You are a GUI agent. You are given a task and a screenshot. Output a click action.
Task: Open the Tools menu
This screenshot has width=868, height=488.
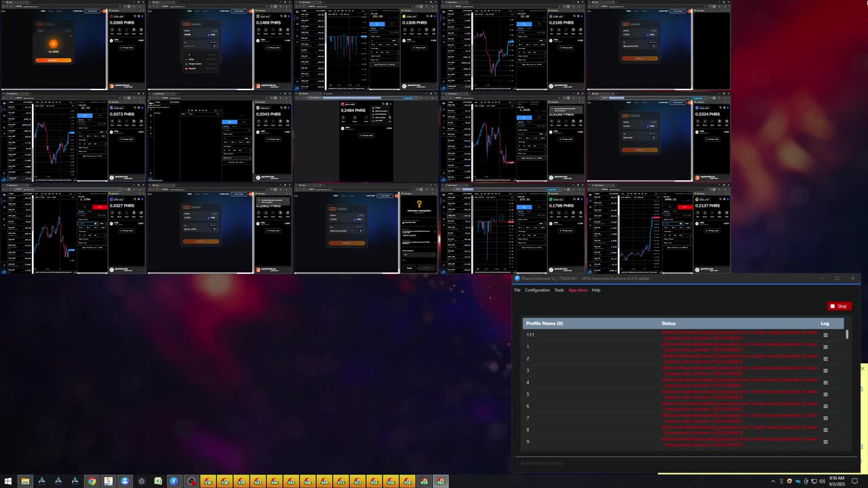pyautogui.click(x=559, y=290)
